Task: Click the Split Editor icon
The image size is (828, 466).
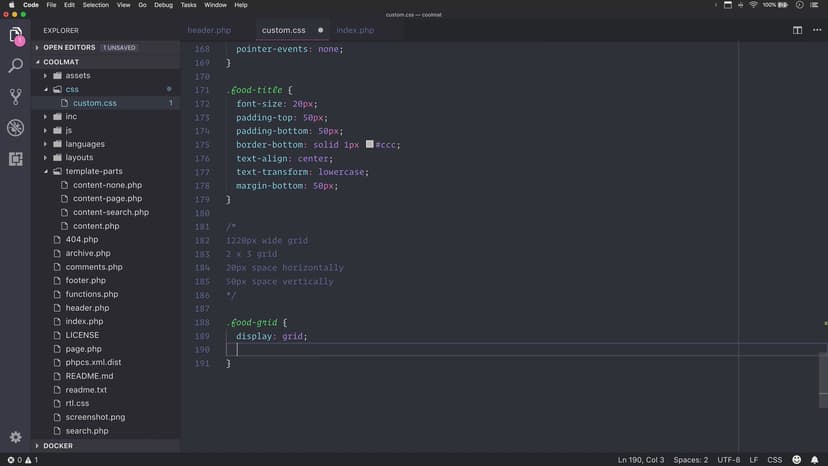Action: coord(797,30)
